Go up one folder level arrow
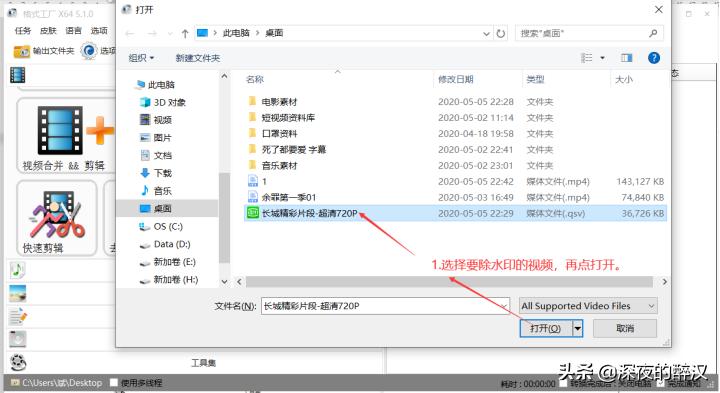 pyautogui.click(x=185, y=33)
